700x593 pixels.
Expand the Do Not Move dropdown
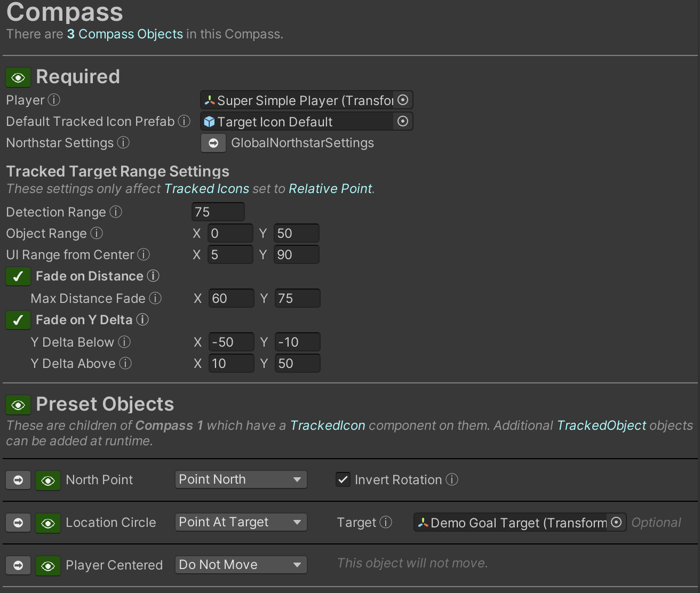[241, 565]
